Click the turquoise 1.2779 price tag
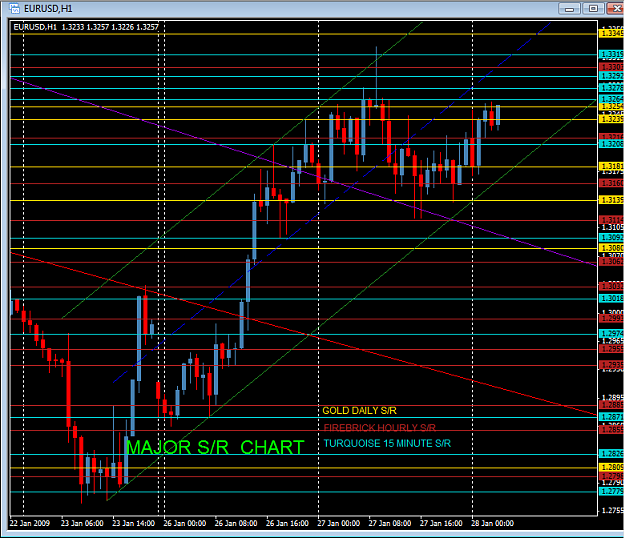The height and width of the screenshot is (538, 625). pyautogui.click(x=611, y=491)
